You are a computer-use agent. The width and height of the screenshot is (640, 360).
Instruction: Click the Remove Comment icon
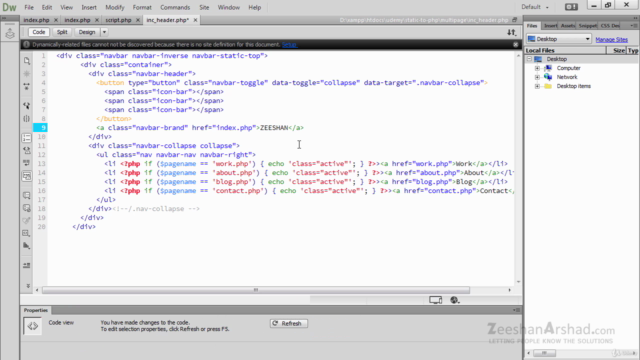pos(27,208)
